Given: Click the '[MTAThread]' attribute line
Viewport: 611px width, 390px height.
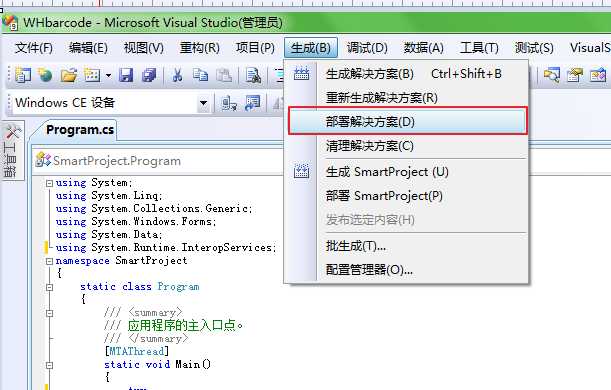Looking at the screenshot, I should pos(136,351).
